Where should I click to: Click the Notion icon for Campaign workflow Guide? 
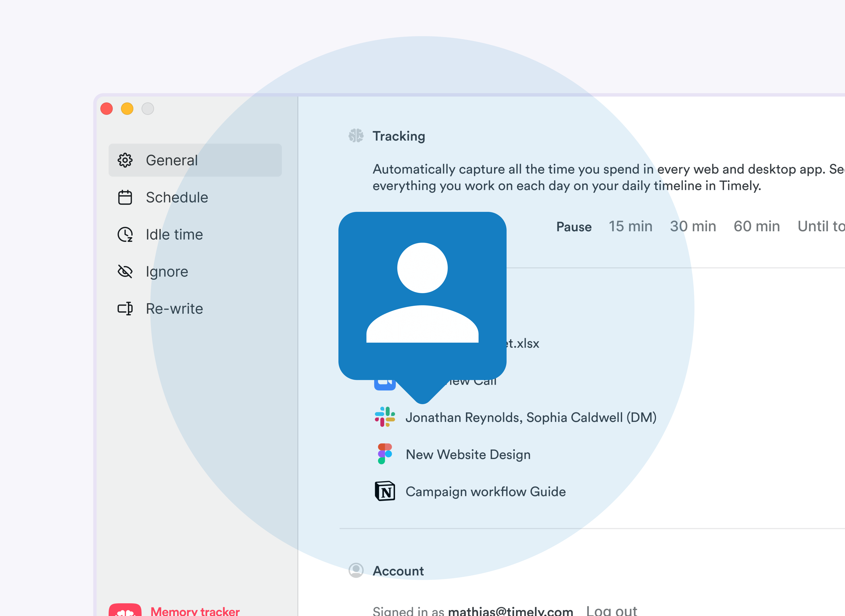385,491
